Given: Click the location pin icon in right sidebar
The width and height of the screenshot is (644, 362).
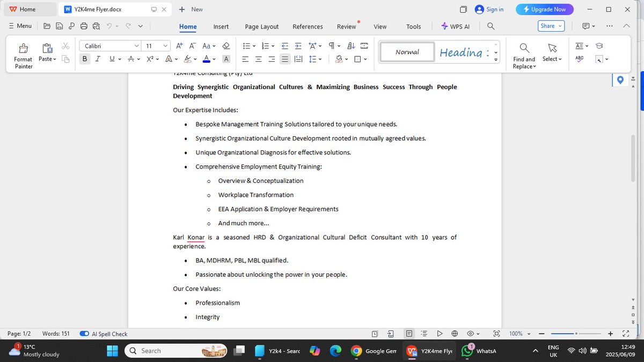Looking at the screenshot, I should click(620, 80).
